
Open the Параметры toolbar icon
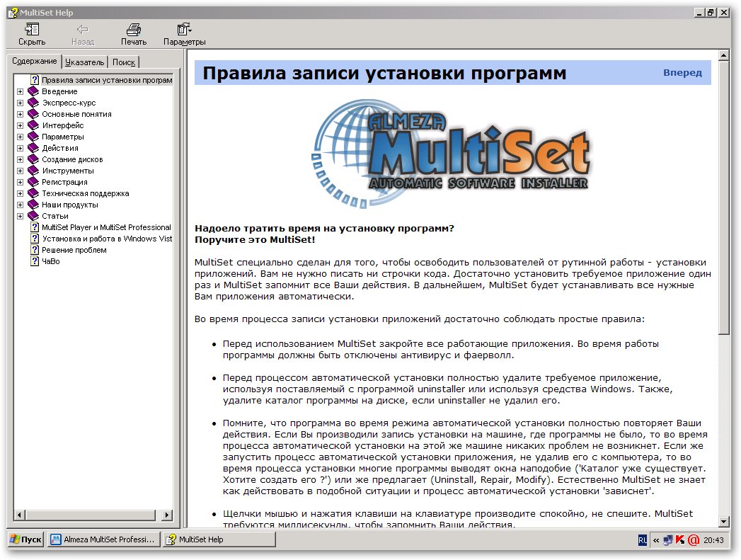tap(184, 30)
